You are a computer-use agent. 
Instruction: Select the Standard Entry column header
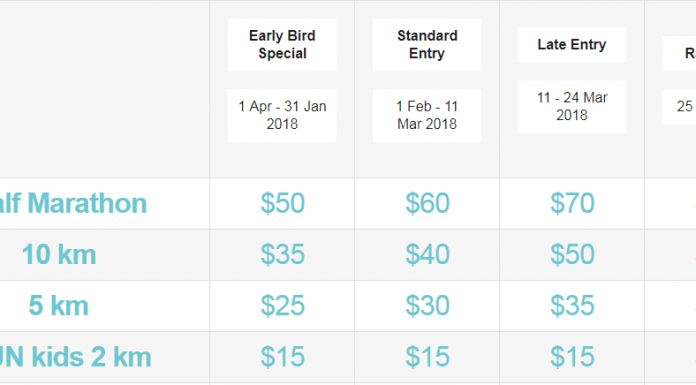click(427, 45)
